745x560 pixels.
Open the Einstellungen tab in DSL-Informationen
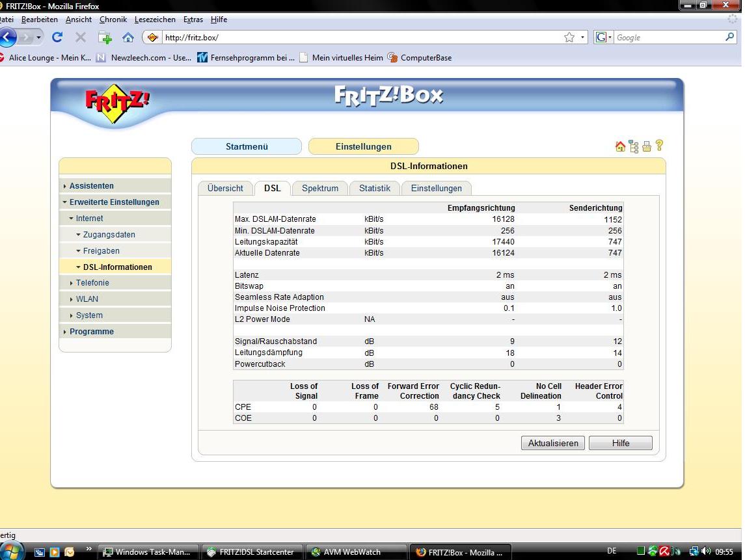tap(436, 188)
